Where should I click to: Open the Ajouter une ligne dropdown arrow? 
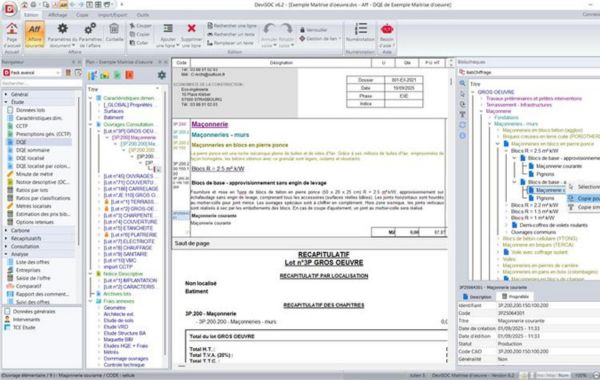coord(178,46)
